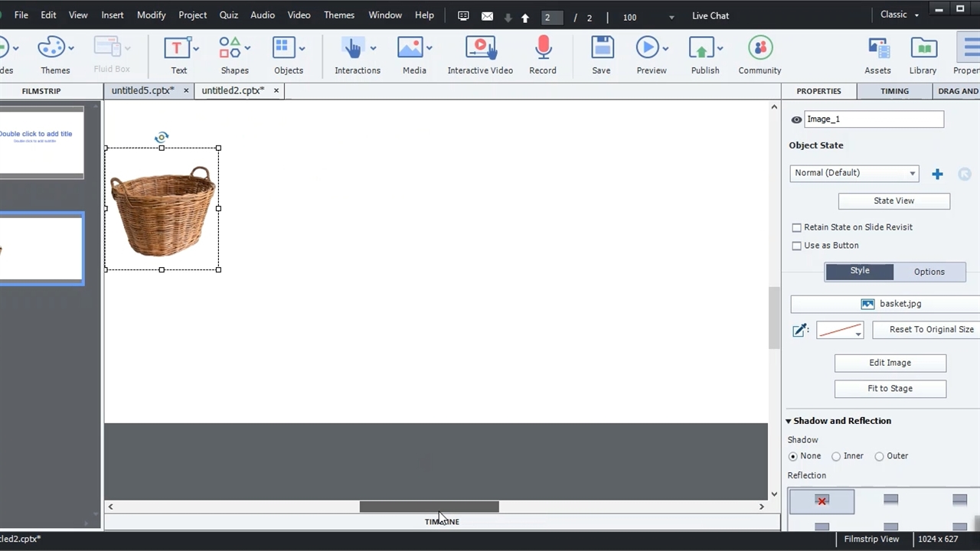Viewport: 980px width, 551px height.
Task: Collapse the Shadow and Reflection section
Action: click(x=789, y=421)
